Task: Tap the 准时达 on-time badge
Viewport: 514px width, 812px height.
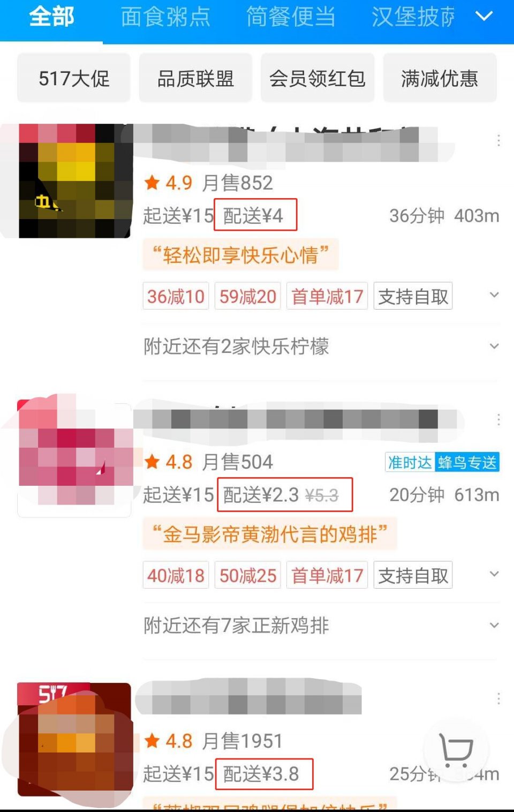Action: [410, 462]
